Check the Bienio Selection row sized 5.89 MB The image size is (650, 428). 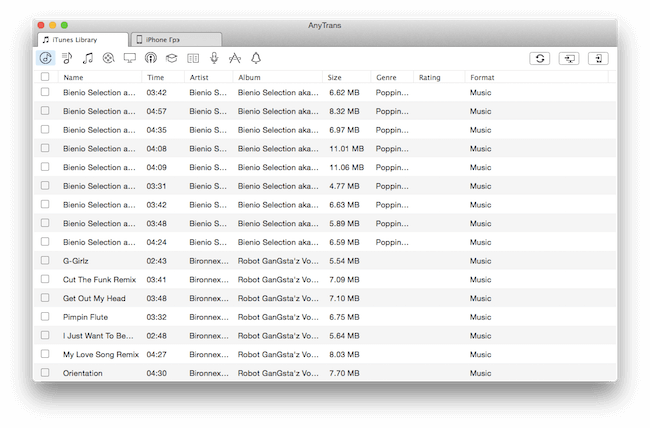[x=45, y=223]
